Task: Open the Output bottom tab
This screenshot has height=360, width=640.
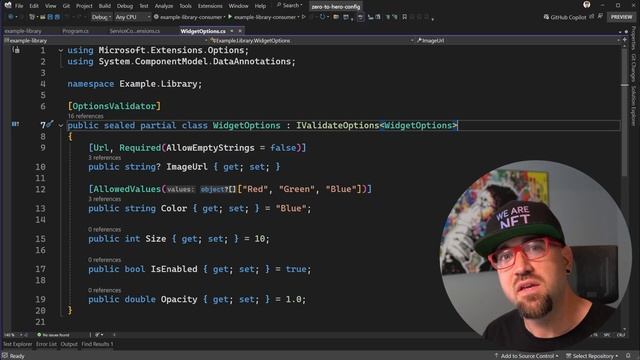Action: click(x=69, y=344)
